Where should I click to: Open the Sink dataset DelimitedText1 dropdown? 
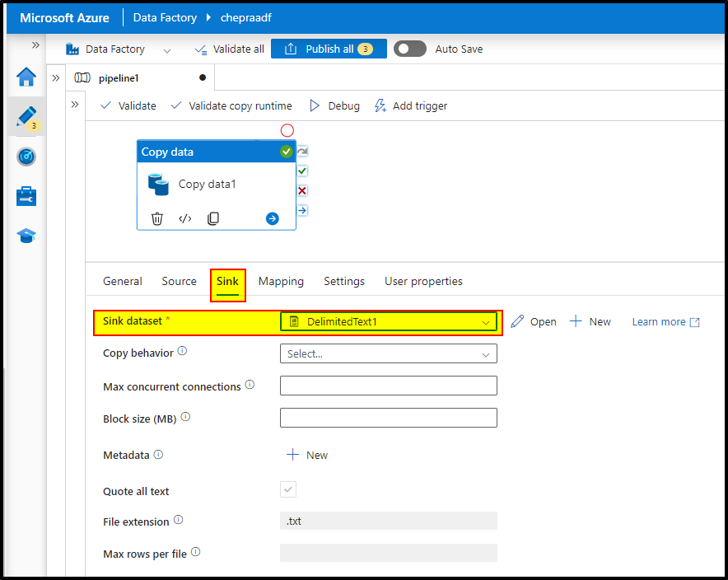(x=389, y=321)
